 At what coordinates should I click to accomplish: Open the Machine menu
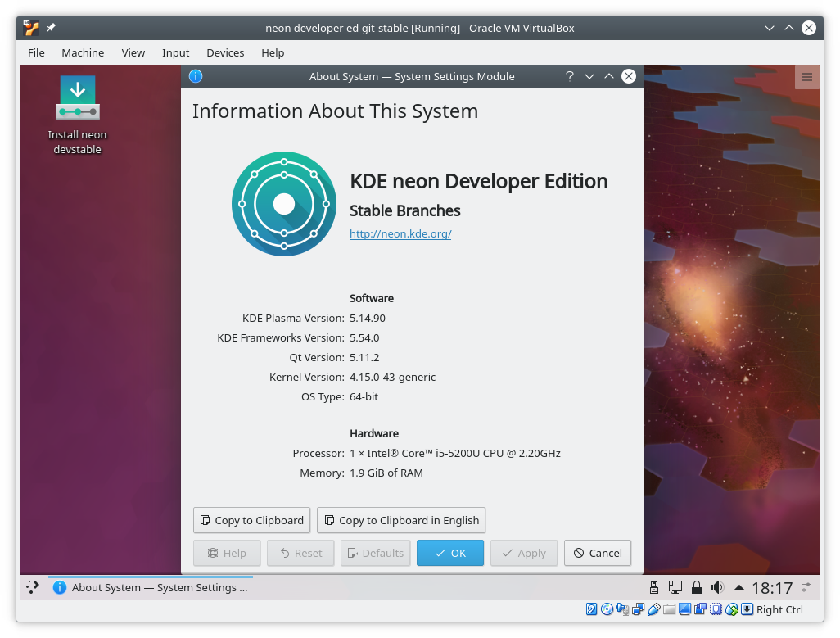click(x=83, y=52)
